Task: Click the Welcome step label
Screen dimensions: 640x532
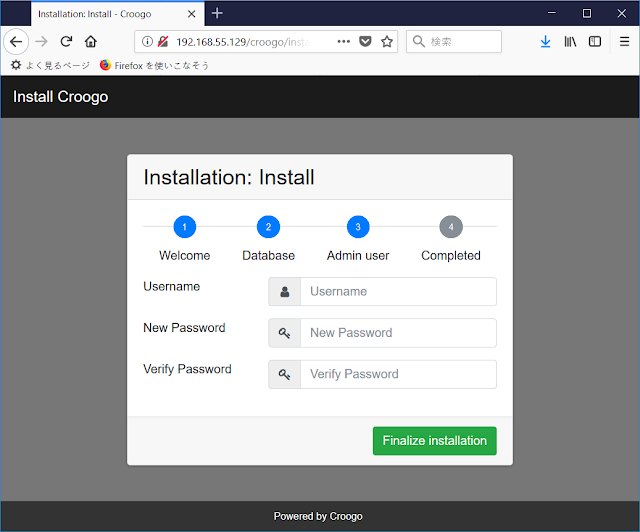Action: (x=184, y=256)
